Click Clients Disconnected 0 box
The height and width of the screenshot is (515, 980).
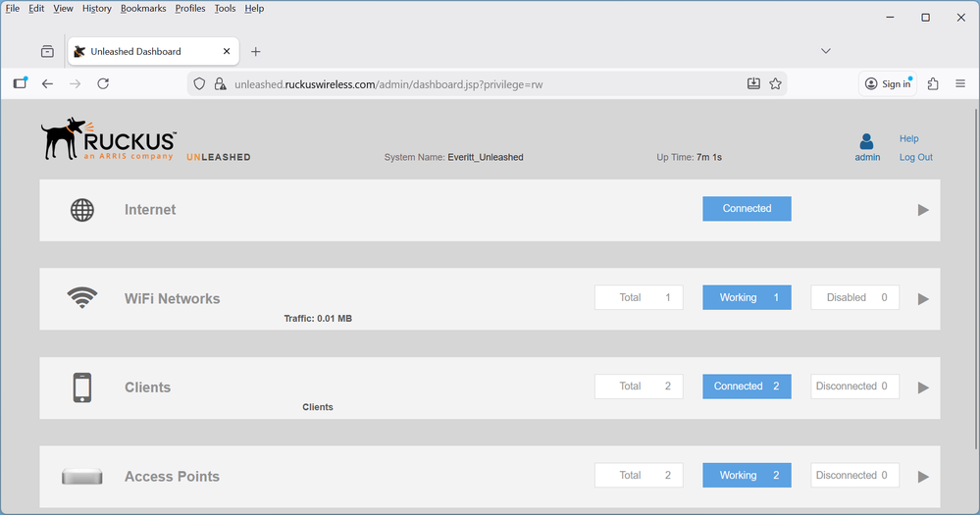pyautogui.click(x=855, y=386)
